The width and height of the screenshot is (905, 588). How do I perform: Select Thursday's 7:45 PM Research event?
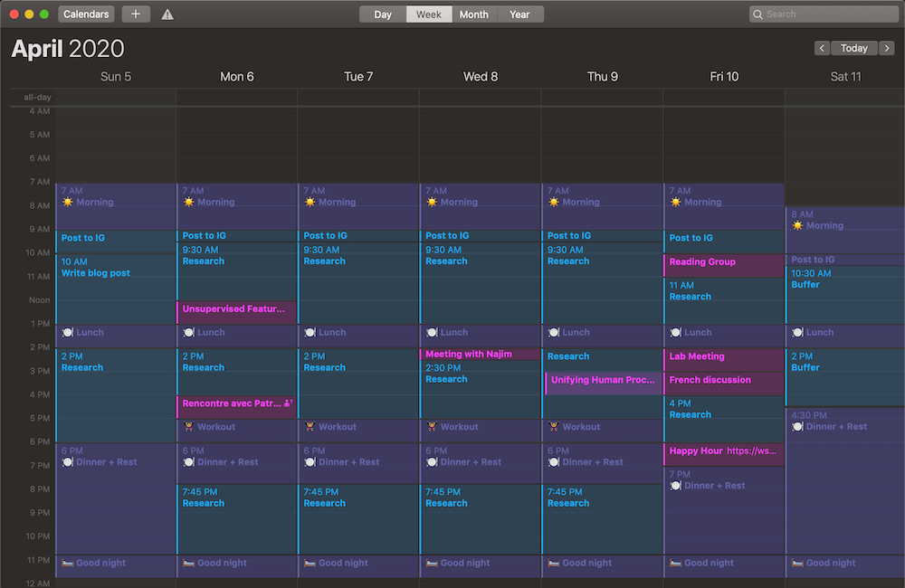(602, 519)
